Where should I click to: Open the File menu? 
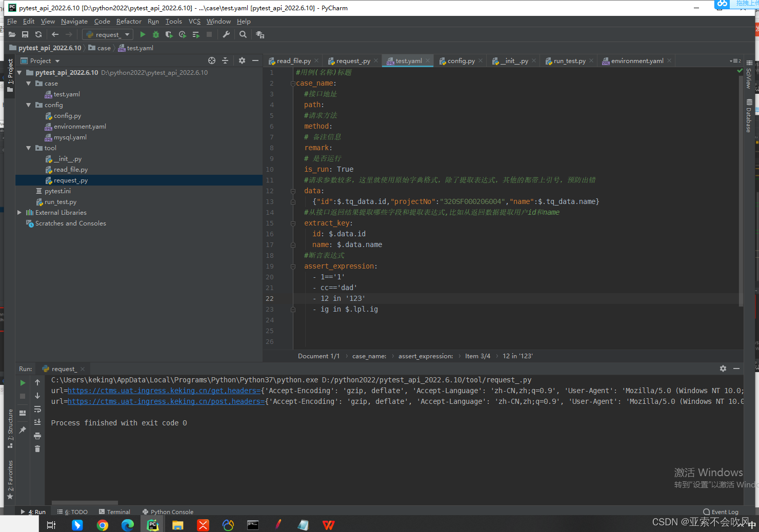coord(12,22)
